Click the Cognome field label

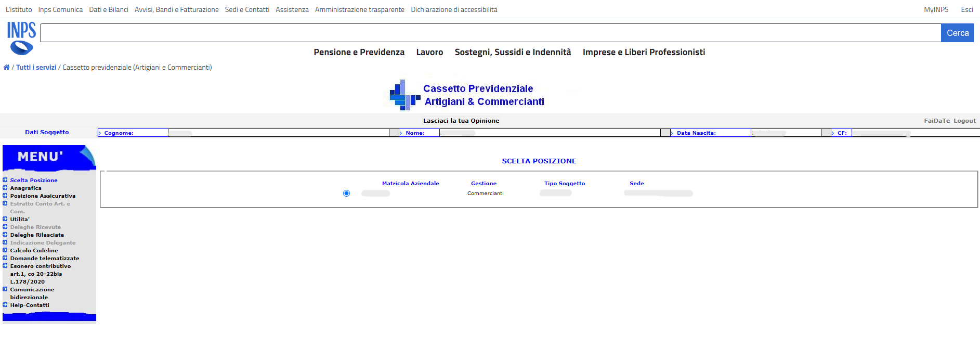(x=119, y=133)
